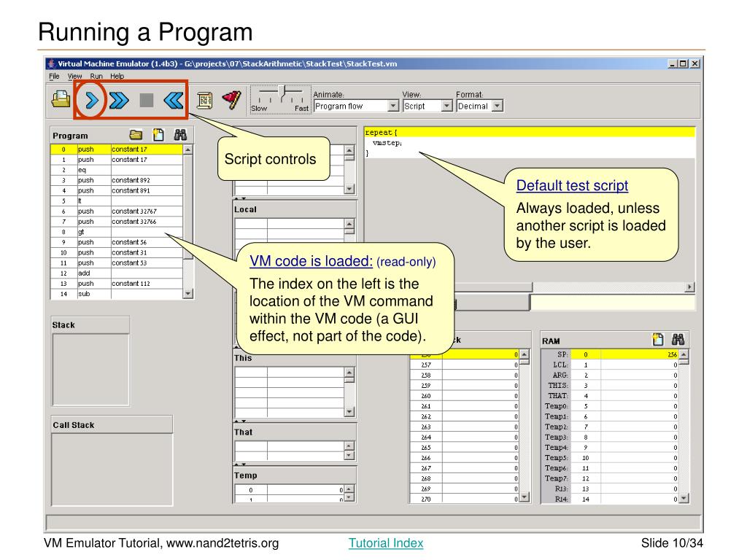Click the LCL row in RAM
This screenshot has height=560, width=747.
pos(610,365)
